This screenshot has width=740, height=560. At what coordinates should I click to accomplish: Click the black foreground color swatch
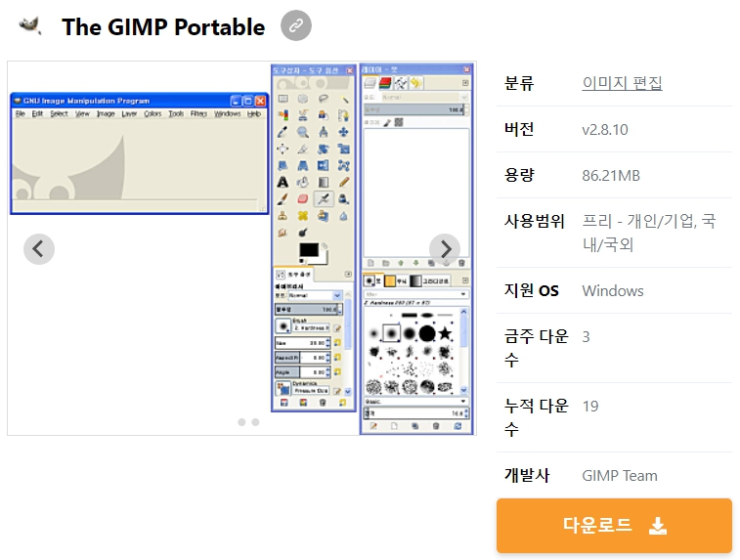pyautogui.click(x=309, y=249)
